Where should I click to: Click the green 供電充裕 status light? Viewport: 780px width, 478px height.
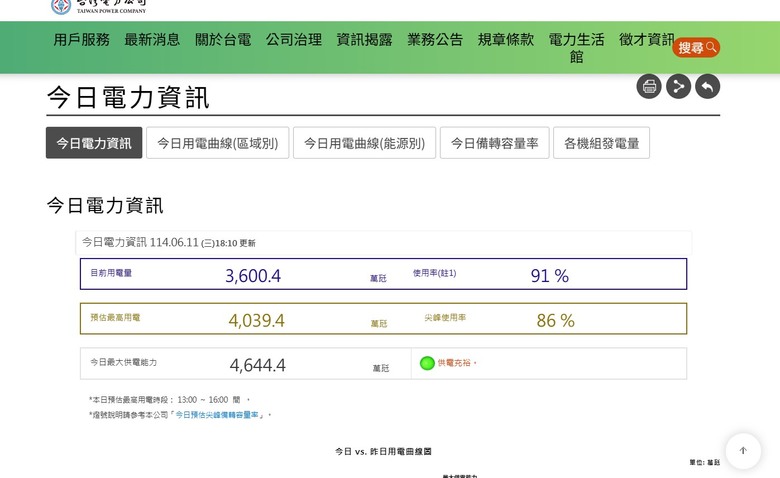427,363
